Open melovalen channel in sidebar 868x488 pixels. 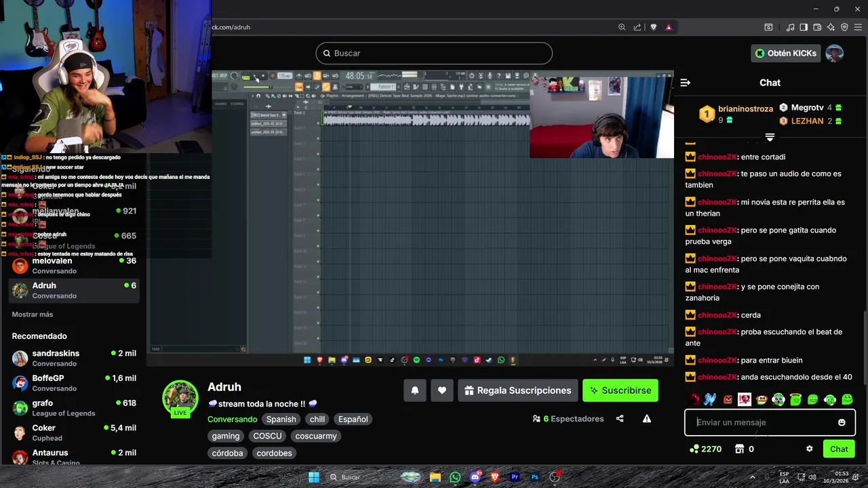click(x=73, y=265)
